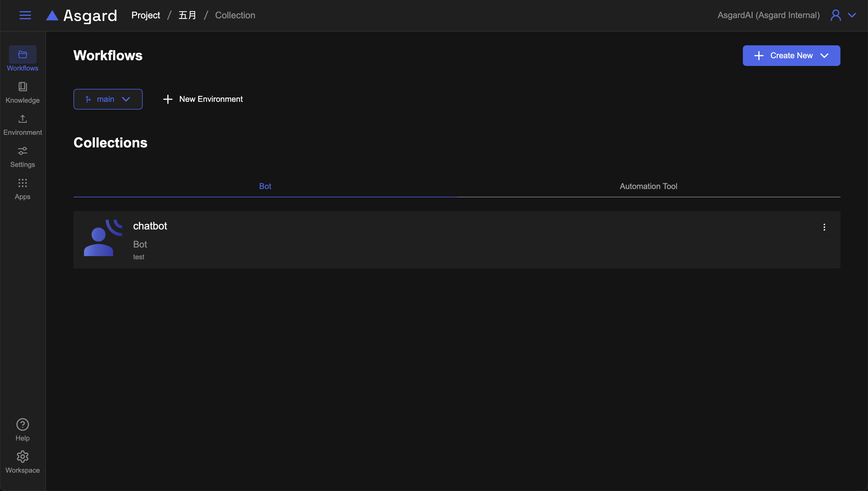
Task: Click the user profile icon
Action: (x=836, y=15)
